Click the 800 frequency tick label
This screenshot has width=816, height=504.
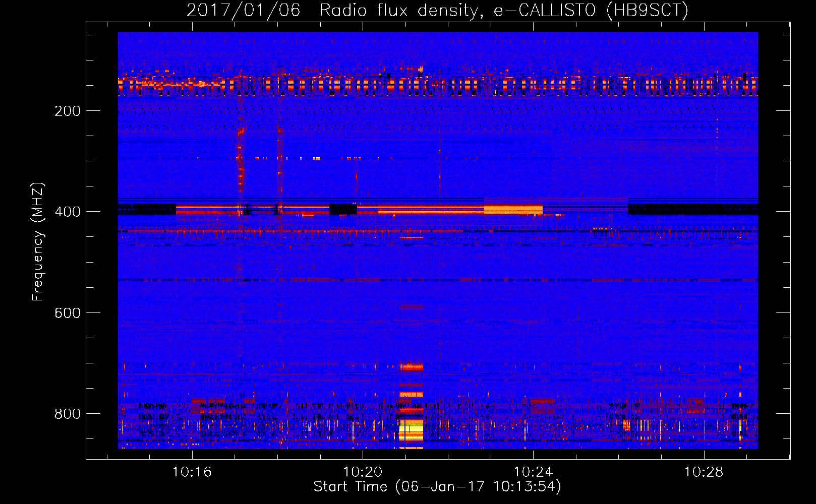click(x=68, y=414)
